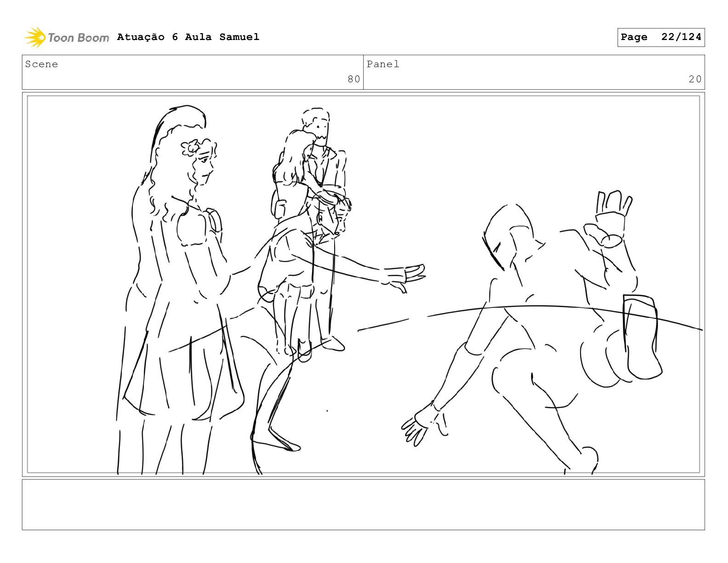Screen dimensions: 728x563
Task: Click the panel number '20'
Action: (695, 79)
